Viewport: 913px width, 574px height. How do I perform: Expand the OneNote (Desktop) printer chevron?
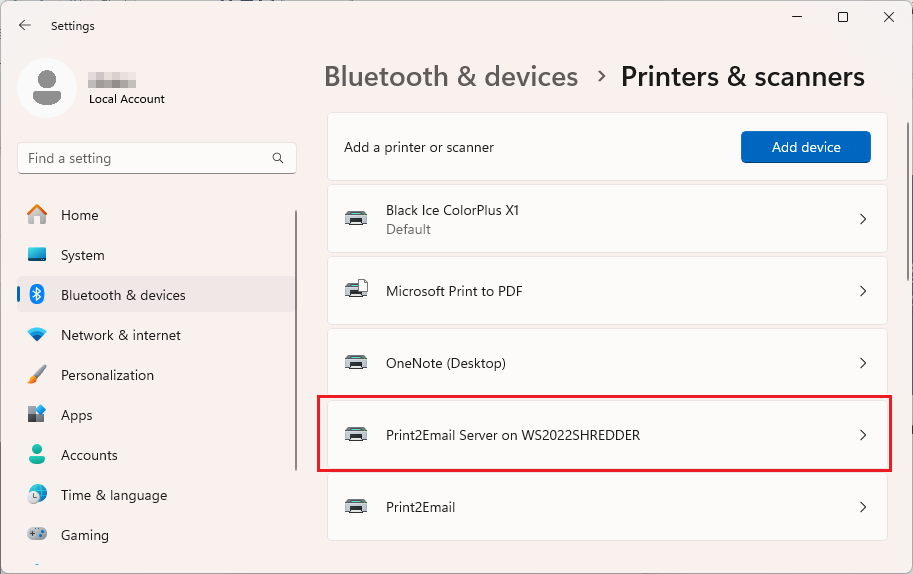click(x=863, y=363)
